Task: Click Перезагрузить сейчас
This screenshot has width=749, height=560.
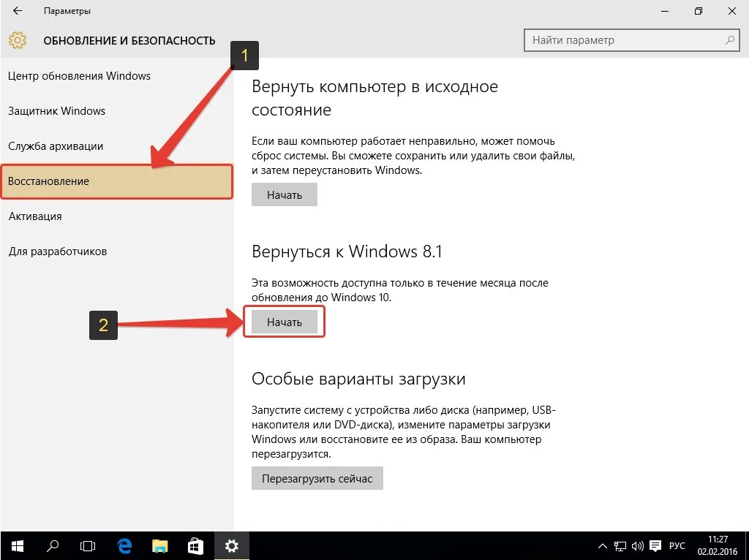Action: (317, 477)
